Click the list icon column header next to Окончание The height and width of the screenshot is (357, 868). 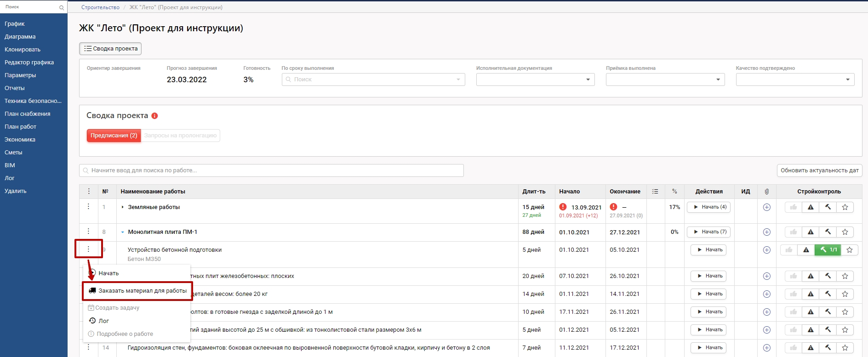655,192
